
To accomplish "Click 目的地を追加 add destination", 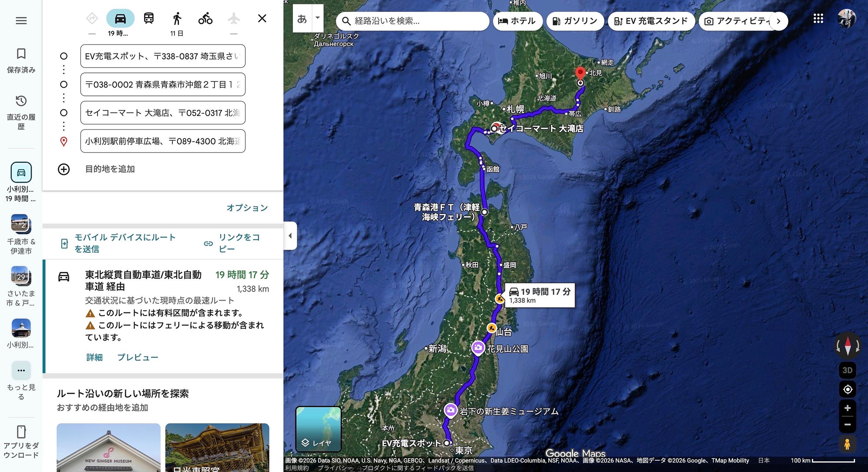I will (x=109, y=169).
